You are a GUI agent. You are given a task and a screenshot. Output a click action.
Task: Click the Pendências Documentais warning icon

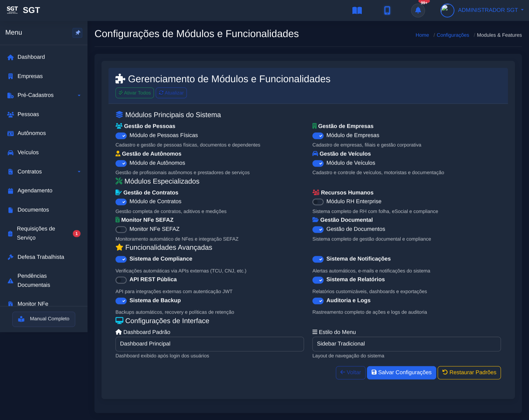pos(11,281)
